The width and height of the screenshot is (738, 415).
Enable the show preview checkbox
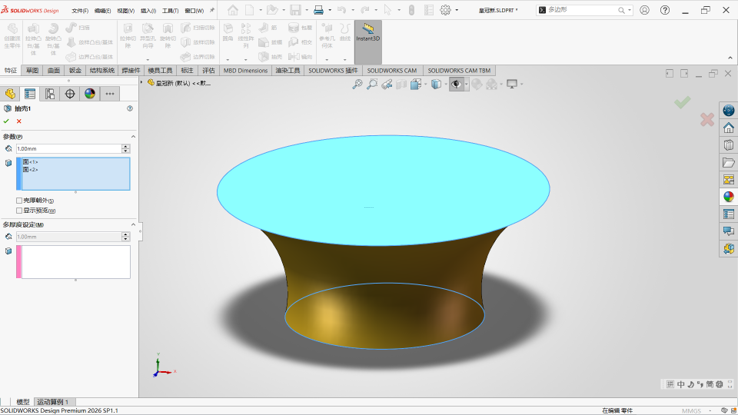[19, 210]
